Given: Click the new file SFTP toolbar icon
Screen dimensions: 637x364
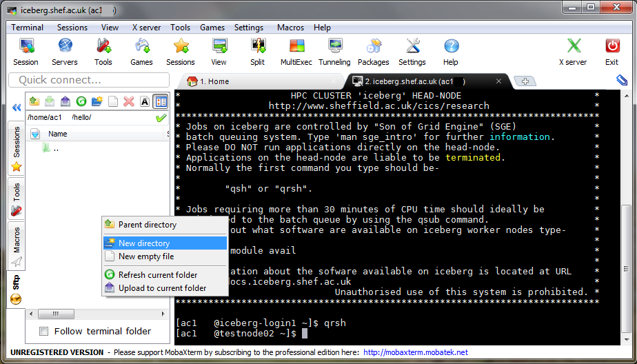Looking at the screenshot, I should [113, 101].
